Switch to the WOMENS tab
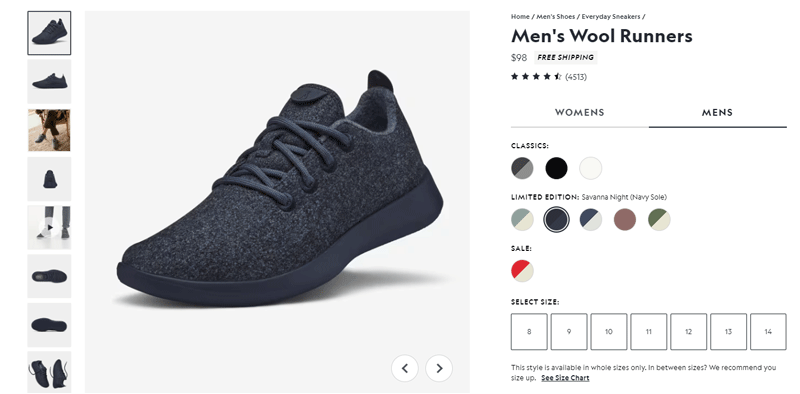This screenshot has height=394, width=800. pos(580,113)
